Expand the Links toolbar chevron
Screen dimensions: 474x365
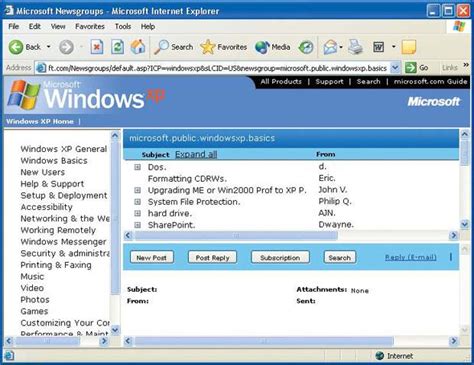pos(466,65)
